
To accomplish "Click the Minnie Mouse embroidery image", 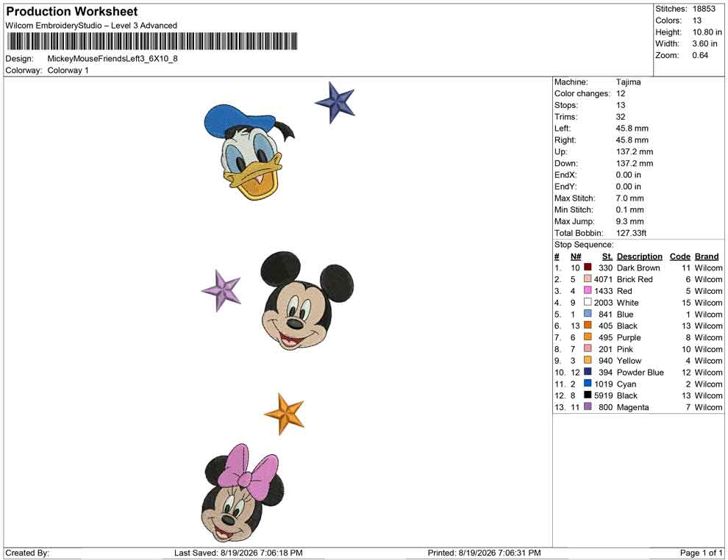I will point(243,492).
